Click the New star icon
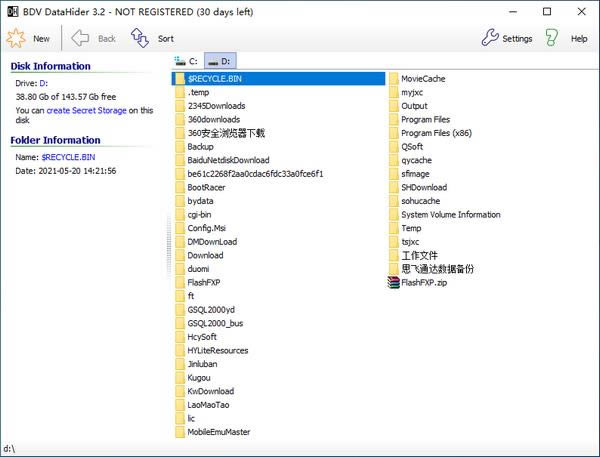Screen dimensions: 600x457 click(16, 38)
